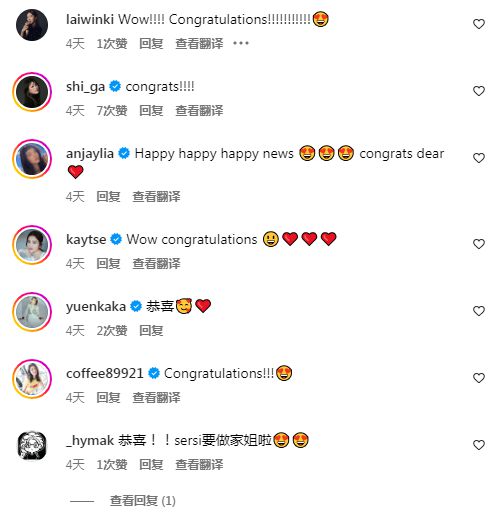The width and height of the screenshot is (497, 521).
Task: Open _hymak's profile avatar
Action: point(32,445)
